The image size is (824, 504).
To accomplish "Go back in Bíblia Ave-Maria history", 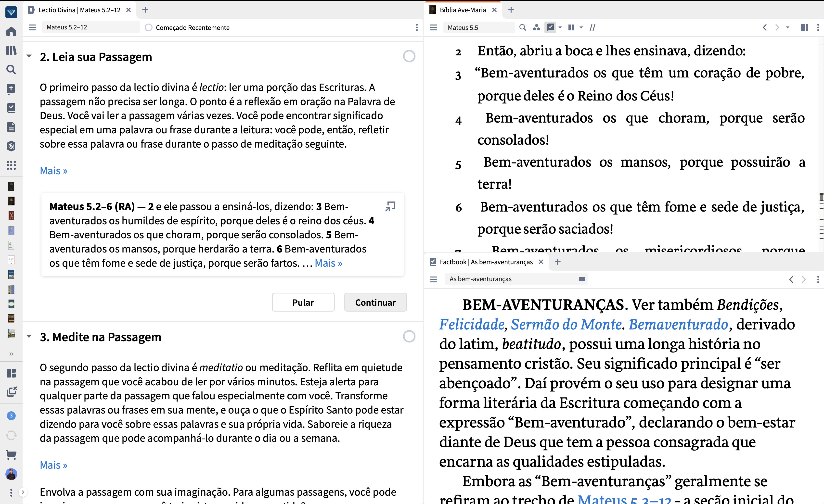I will (764, 27).
